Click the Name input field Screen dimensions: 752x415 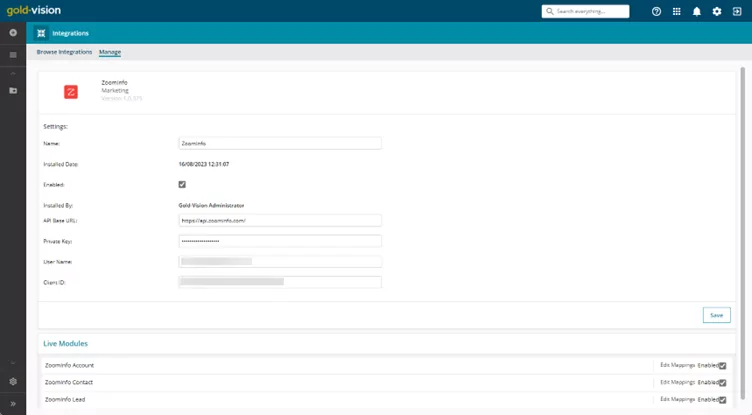pos(280,143)
